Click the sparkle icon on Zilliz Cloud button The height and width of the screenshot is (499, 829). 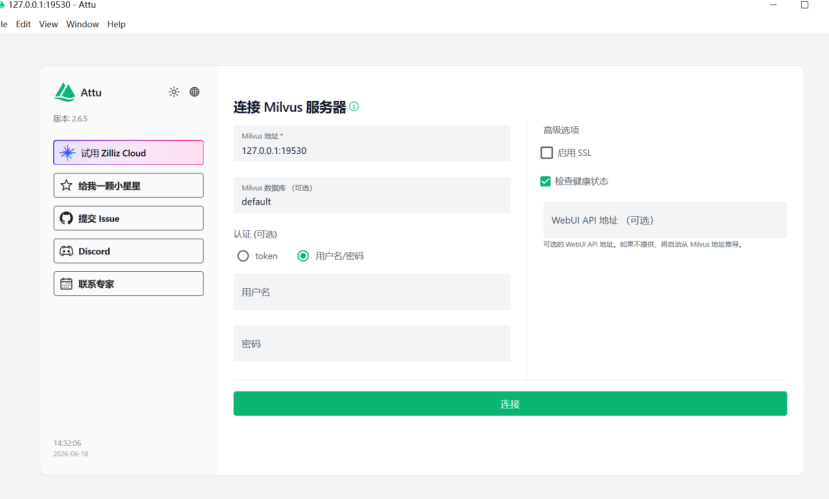(67, 153)
